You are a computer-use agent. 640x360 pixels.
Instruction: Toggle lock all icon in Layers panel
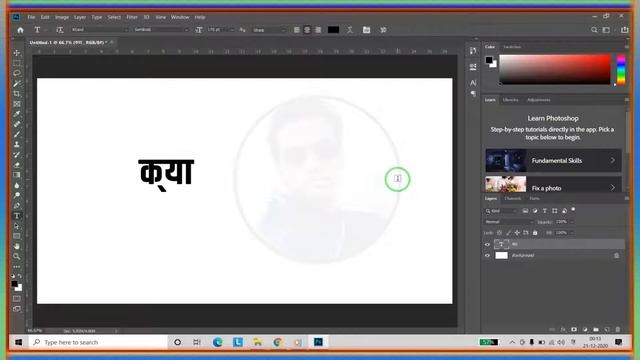click(x=535, y=233)
